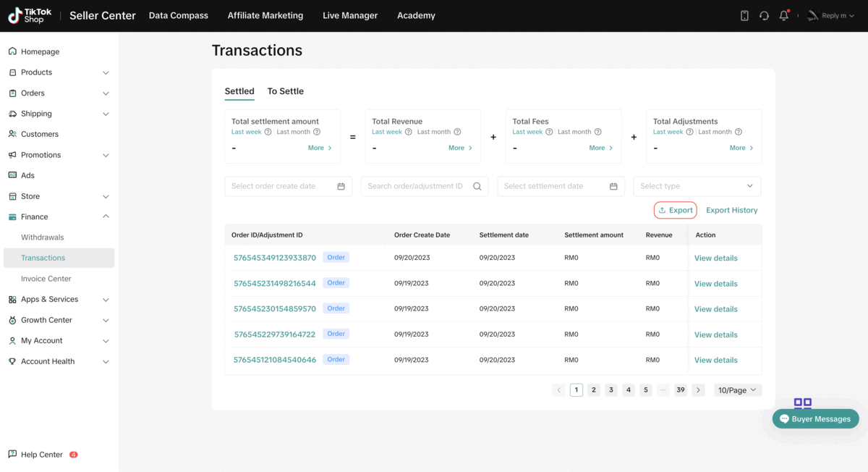Click the mobile phone icon in header
868x472 pixels.
point(744,16)
